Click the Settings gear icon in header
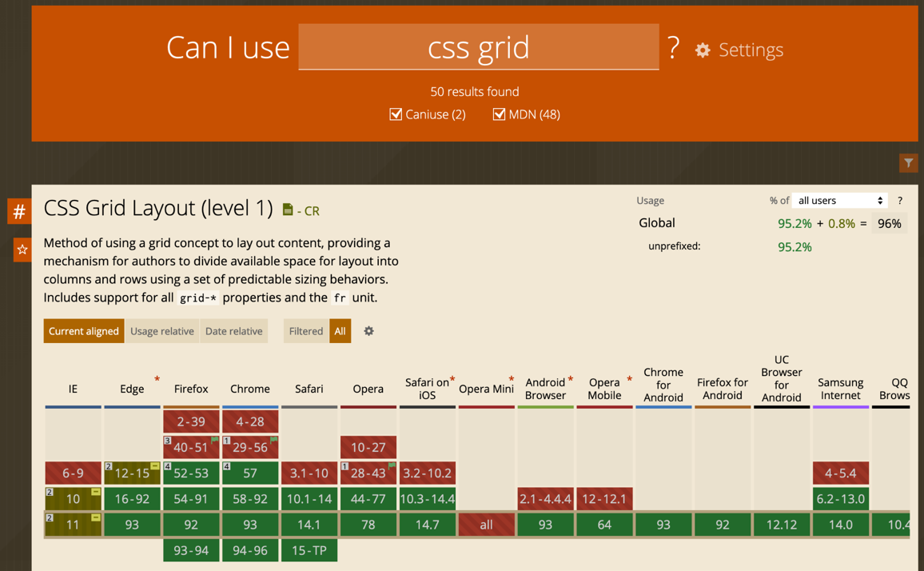Image resolution: width=924 pixels, height=571 pixels. 703,50
